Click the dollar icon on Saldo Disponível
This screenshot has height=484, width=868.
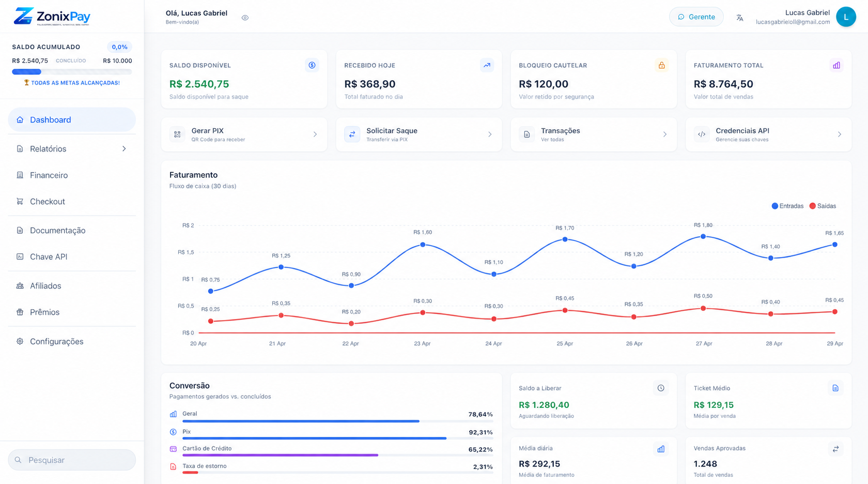click(312, 65)
